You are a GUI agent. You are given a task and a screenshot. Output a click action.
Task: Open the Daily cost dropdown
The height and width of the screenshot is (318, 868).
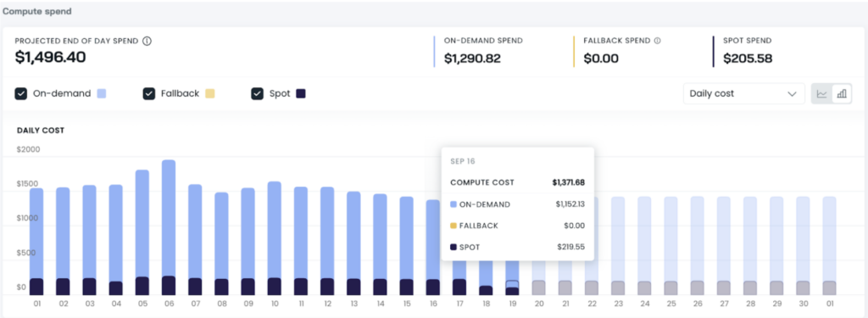pos(743,93)
